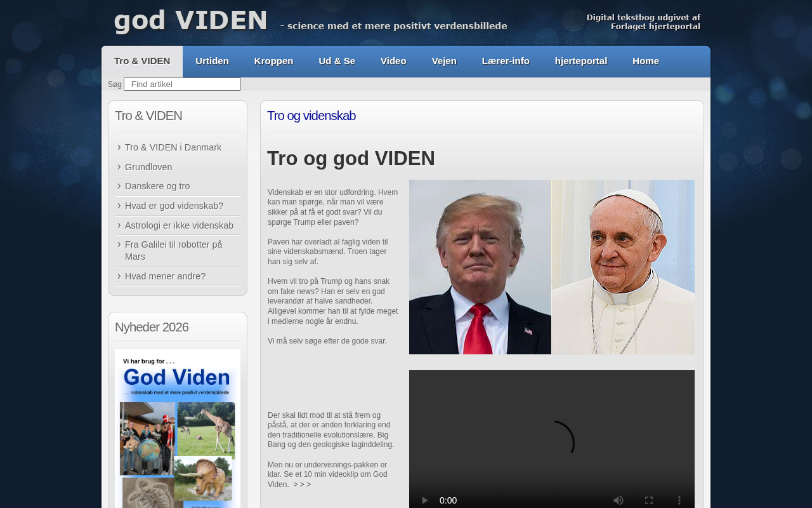Go to the hjerteportal menu item
The height and width of the screenshot is (508, 812).
581,62
